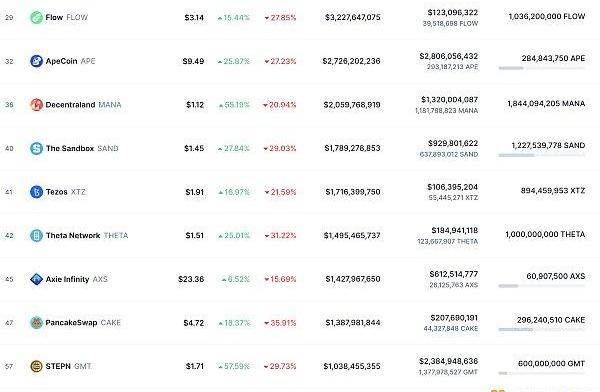Click PancakeSwap circulating supply progress bar

tap(541, 330)
